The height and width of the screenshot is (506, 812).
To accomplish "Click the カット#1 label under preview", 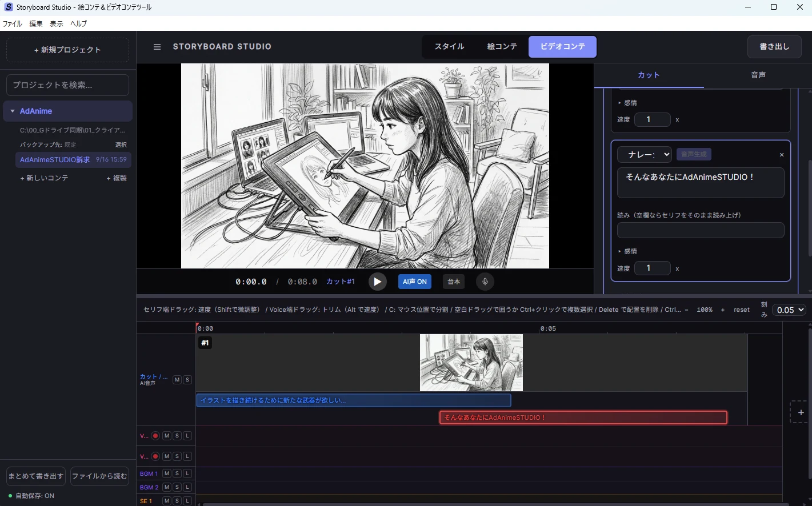I will tap(341, 282).
